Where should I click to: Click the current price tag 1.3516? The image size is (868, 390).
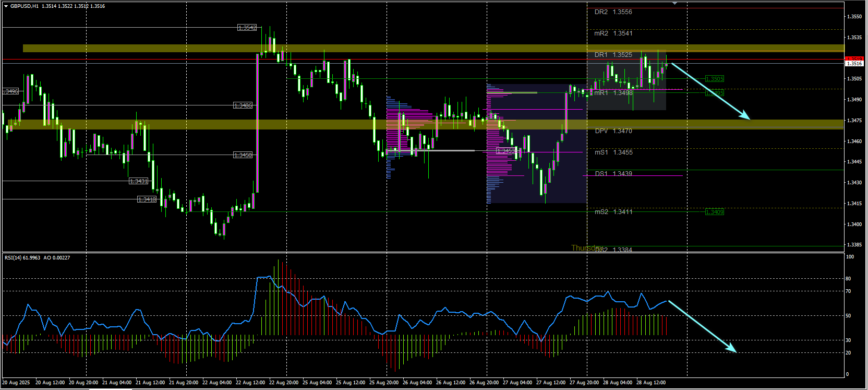[854, 63]
